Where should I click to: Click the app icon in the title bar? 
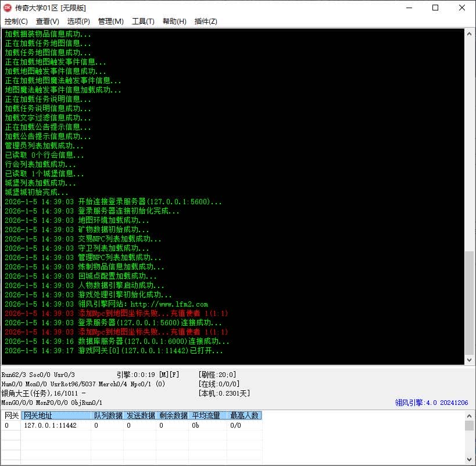pos(8,8)
